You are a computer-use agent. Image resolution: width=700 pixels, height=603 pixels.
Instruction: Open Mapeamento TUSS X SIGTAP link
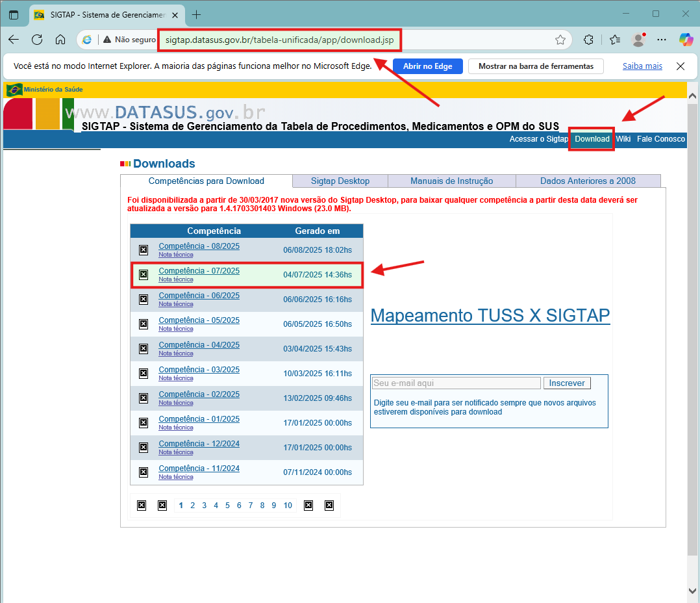tap(490, 316)
